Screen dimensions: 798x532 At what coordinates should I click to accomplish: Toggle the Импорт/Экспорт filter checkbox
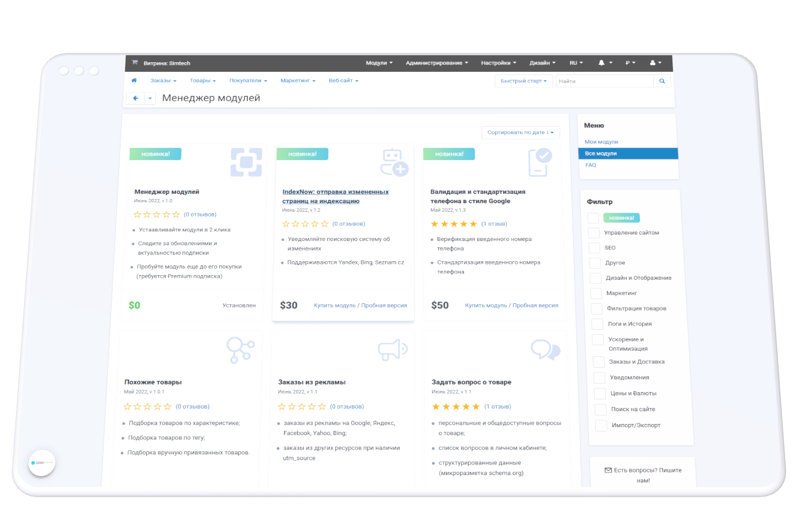click(601, 426)
